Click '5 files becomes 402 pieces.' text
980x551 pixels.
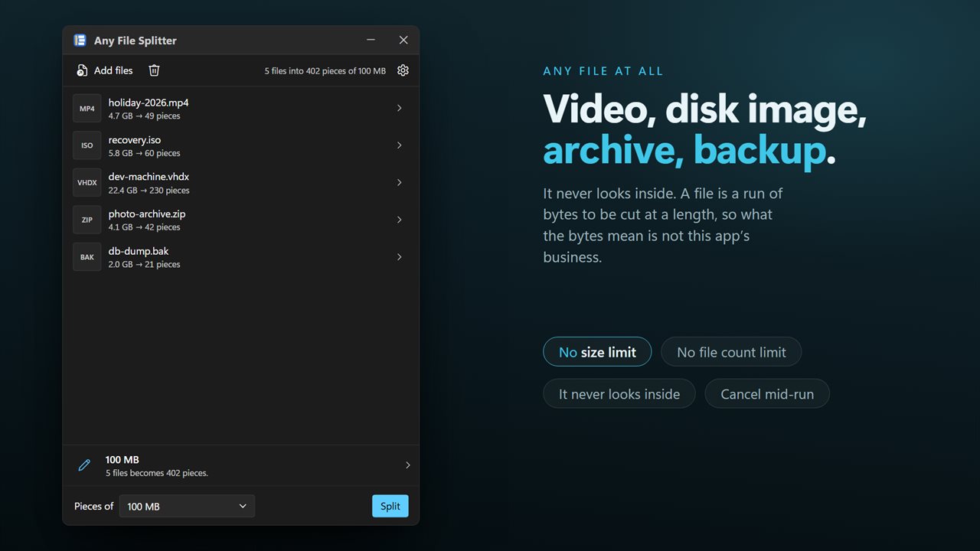pos(157,473)
